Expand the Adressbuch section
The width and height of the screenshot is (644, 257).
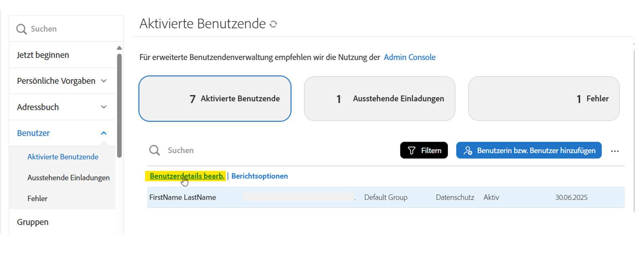click(x=104, y=107)
